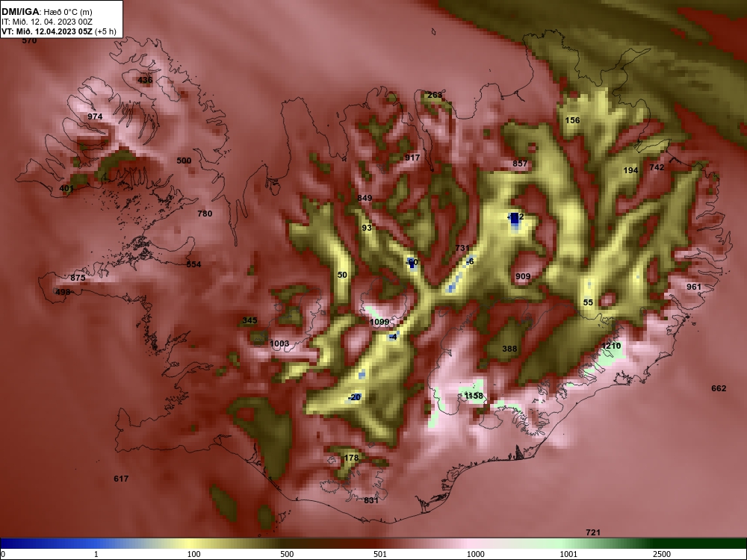This screenshot has height=560, width=747.
Task: Click the 'VT: Mið. 12.04.2023 05Z (+5 h)' line
Action: 59,32
